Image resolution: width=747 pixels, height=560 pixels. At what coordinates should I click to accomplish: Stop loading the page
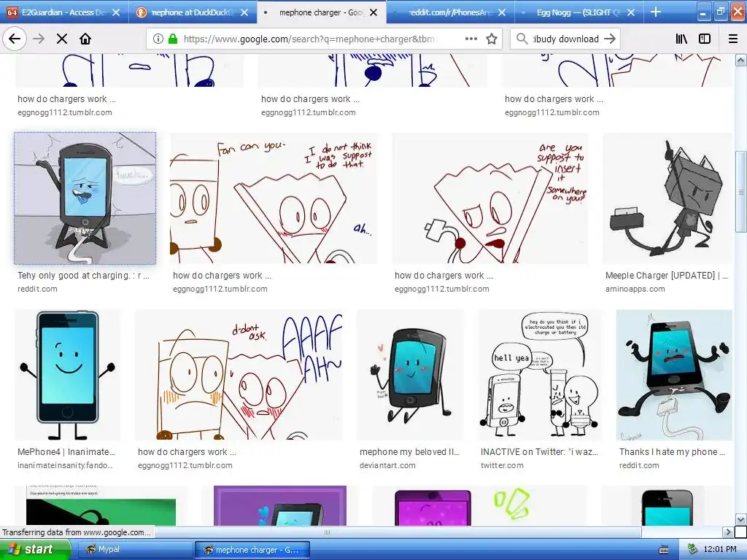pos(62,39)
